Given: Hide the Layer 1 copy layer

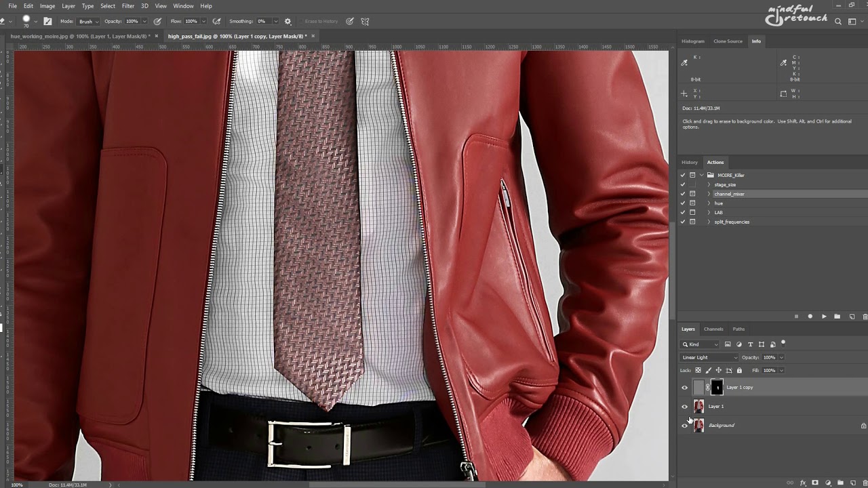Looking at the screenshot, I should (684, 388).
